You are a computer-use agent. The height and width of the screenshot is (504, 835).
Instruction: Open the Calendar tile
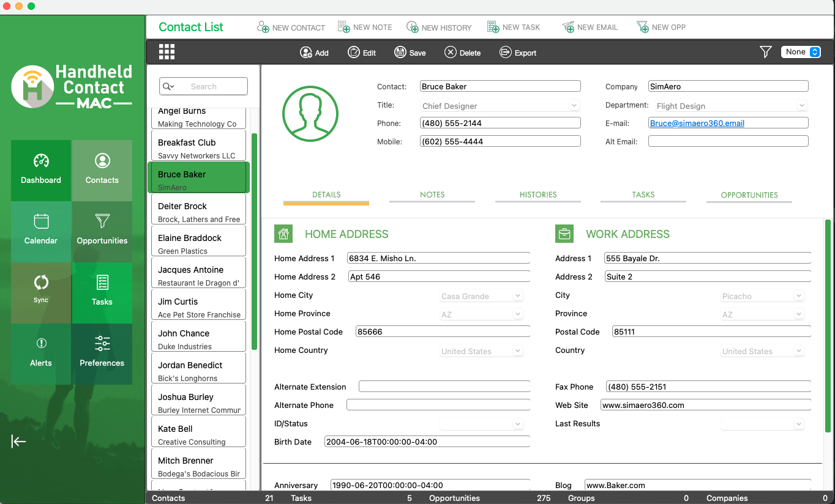[x=41, y=232]
